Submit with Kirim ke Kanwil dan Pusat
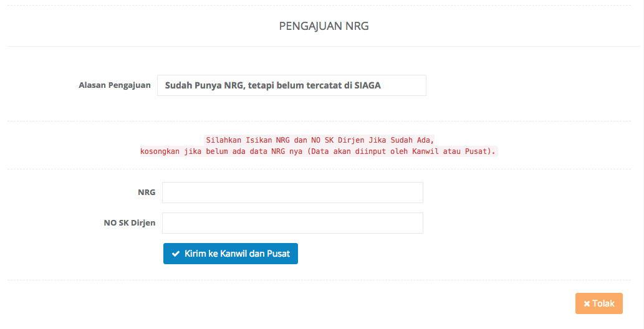This screenshot has width=644, height=329. point(231,254)
